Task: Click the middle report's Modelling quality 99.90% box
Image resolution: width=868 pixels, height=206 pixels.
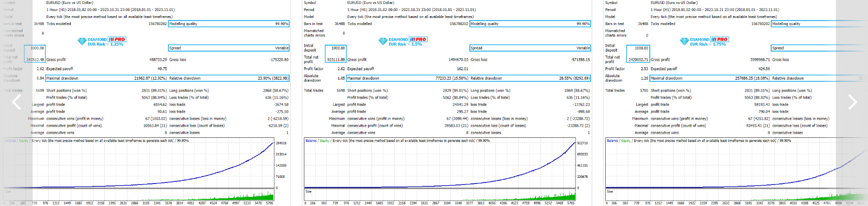Action: [x=530, y=24]
